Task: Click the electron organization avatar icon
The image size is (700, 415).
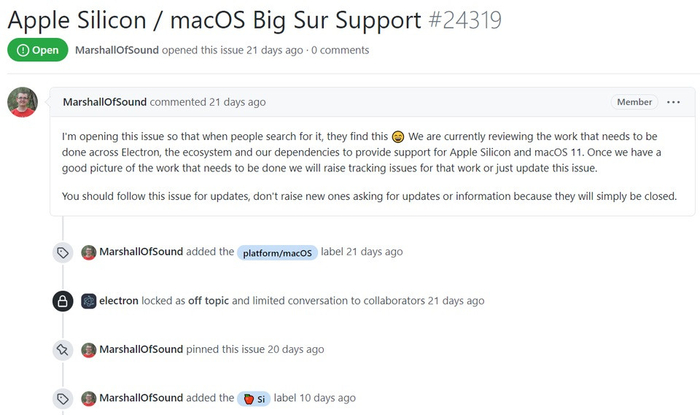Action: click(x=88, y=300)
